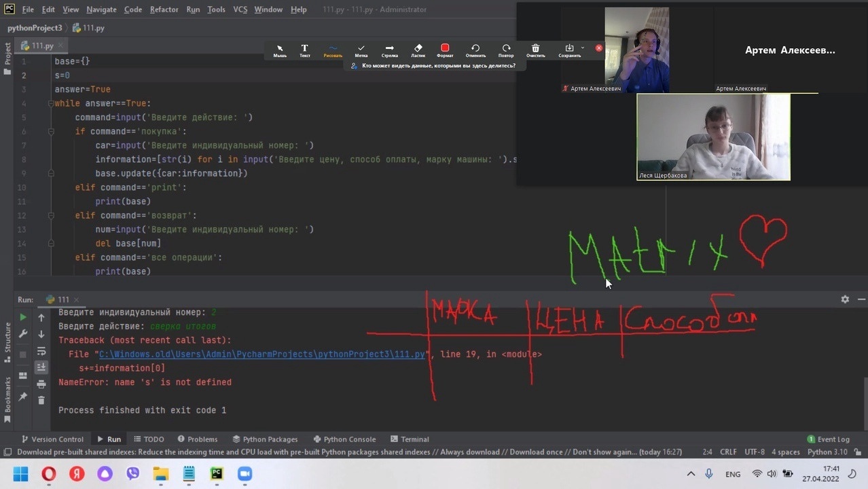
Task: Select the Метка stamp tool
Action: [x=361, y=51]
